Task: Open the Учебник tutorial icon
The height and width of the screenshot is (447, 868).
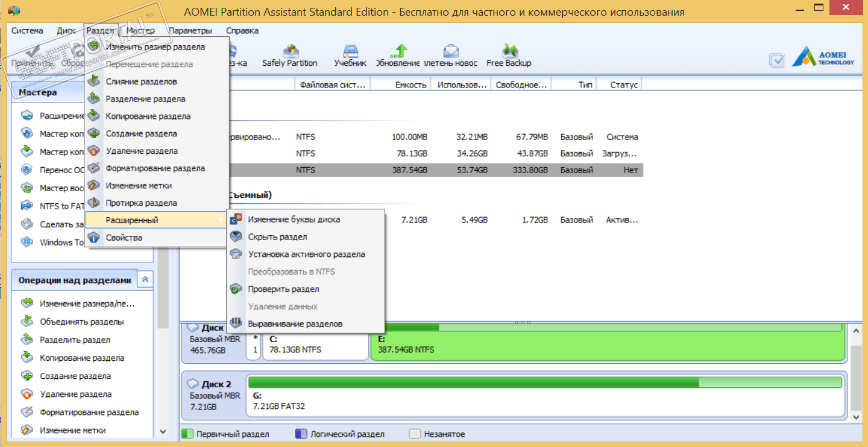Action: click(x=350, y=50)
